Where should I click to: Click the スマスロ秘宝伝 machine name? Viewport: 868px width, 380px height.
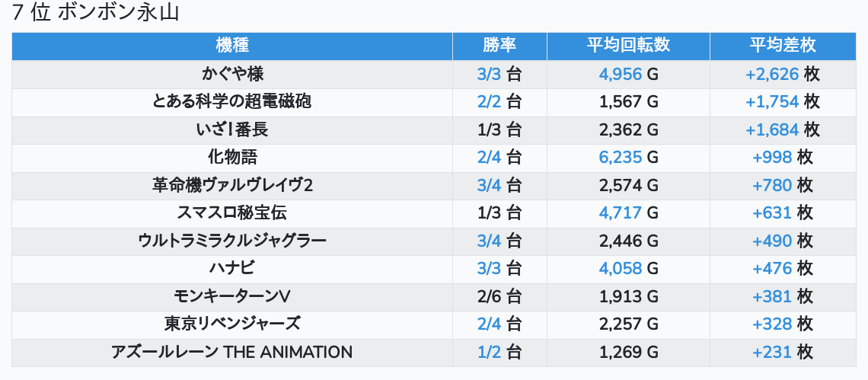click(232, 212)
